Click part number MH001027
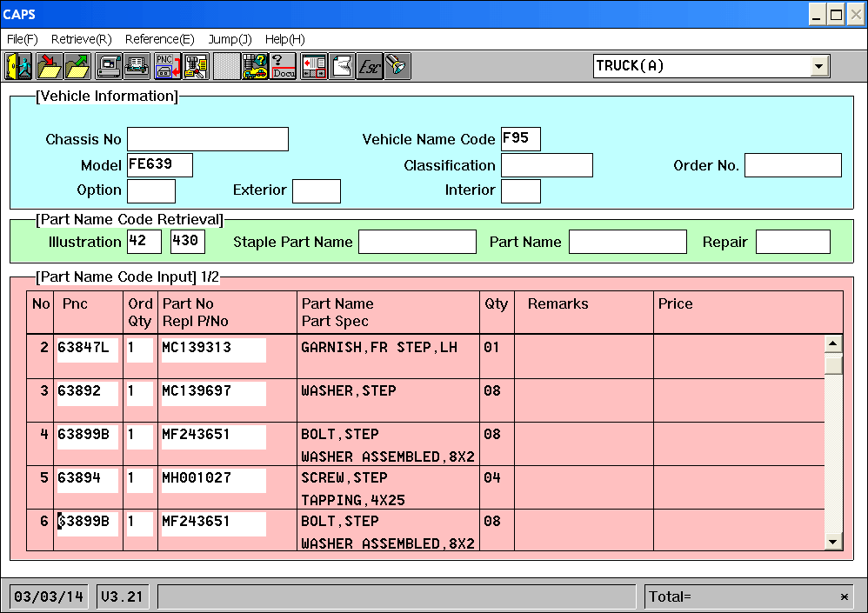The image size is (868, 613). 214,480
